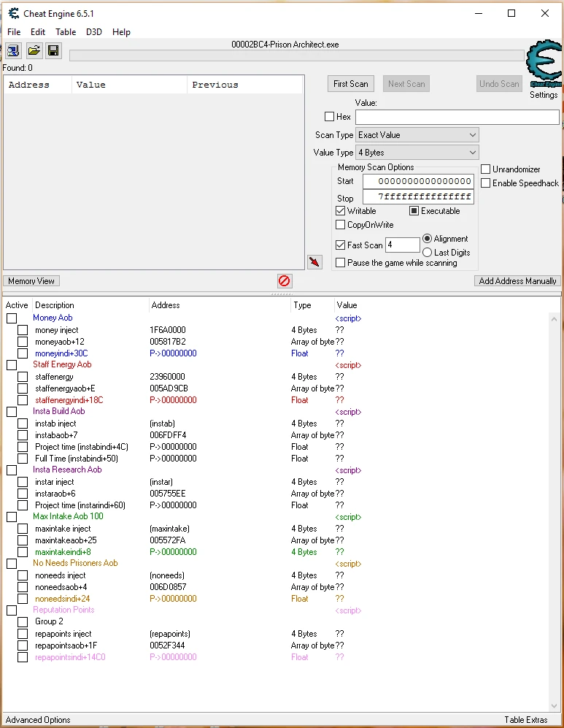
Task: Click the First Scan button
Action: point(351,84)
